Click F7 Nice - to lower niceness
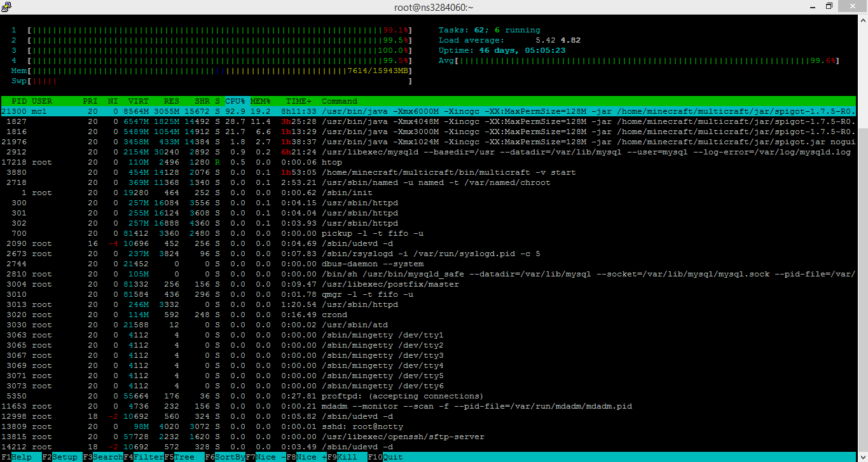Viewport: 868px width, 462px height. 265,457
